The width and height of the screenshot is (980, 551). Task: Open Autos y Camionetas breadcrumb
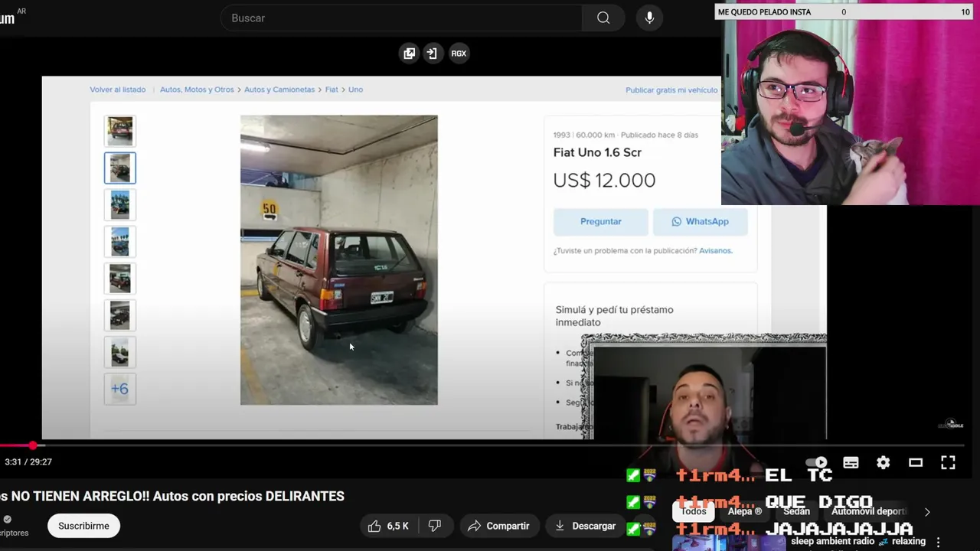(279, 90)
